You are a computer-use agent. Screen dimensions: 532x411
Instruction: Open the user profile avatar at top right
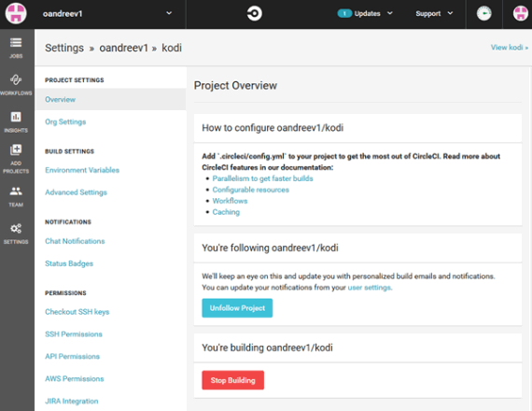click(x=521, y=14)
